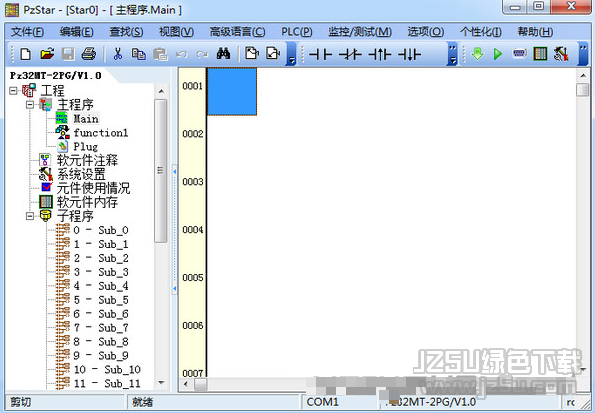Collapse the 工程 tree node
Image resolution: width=595 pixels, height=413 pixels.
tap(13, 91)
